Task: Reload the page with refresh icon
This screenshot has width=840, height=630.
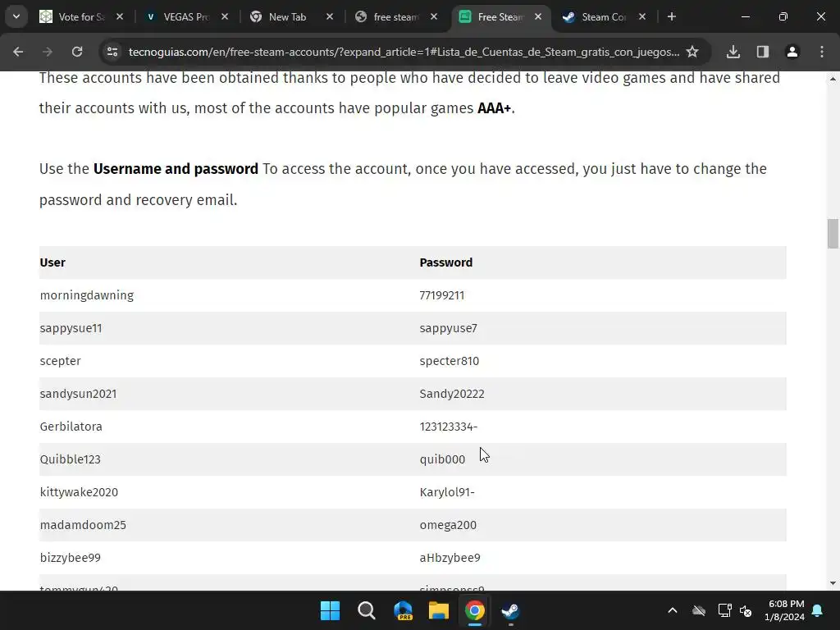Action: point(77,52)
